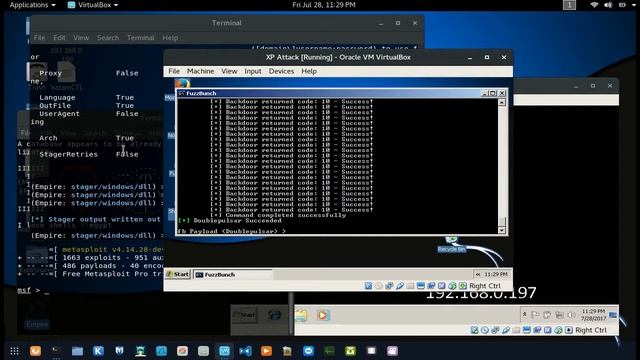
Task: Open Machine menu in XP Attack VirtualBox window
Action: click(200, 71)
